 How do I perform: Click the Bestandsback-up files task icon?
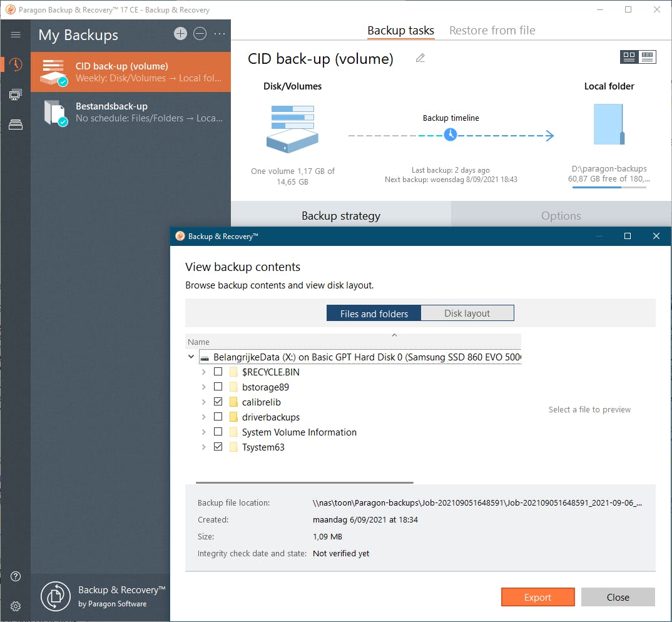tap(55, 113)
